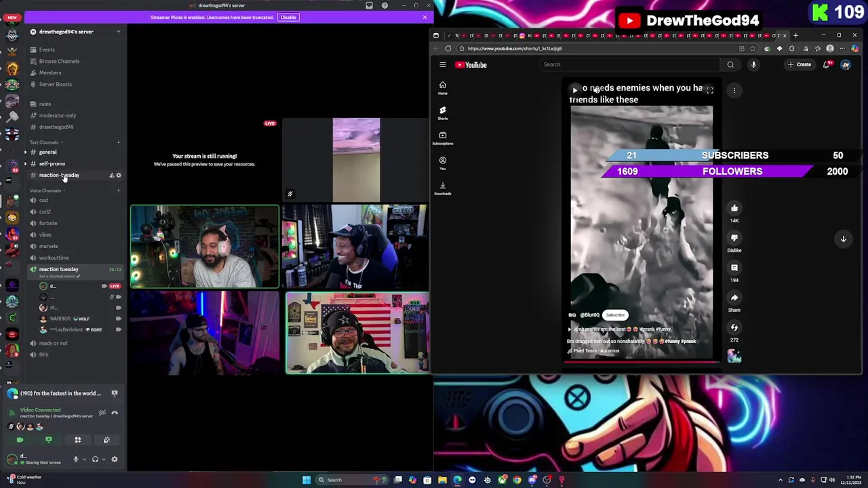Share the YouTube short
Viewport: 868px width, 488px height.
(x=734, y=298)
